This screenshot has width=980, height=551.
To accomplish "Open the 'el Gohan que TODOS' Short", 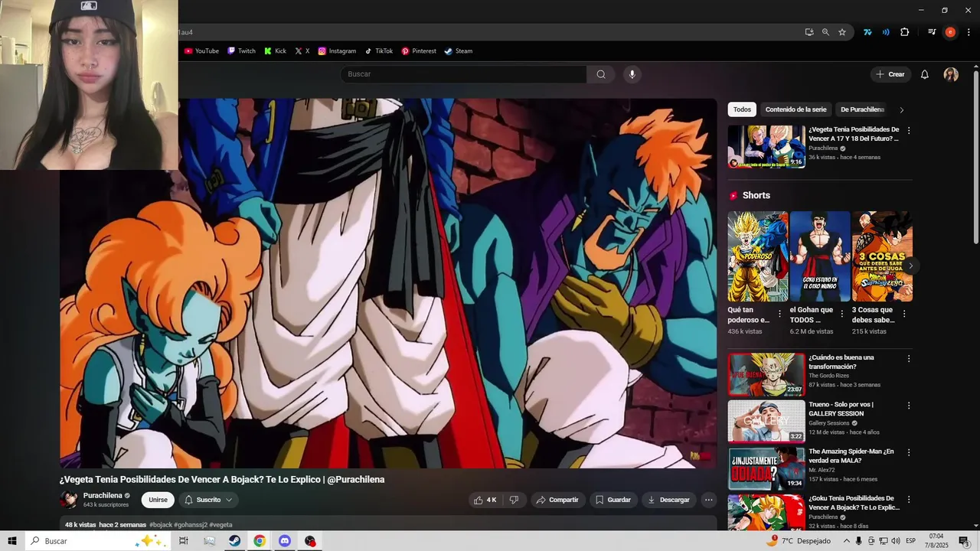I will point(820,256).
